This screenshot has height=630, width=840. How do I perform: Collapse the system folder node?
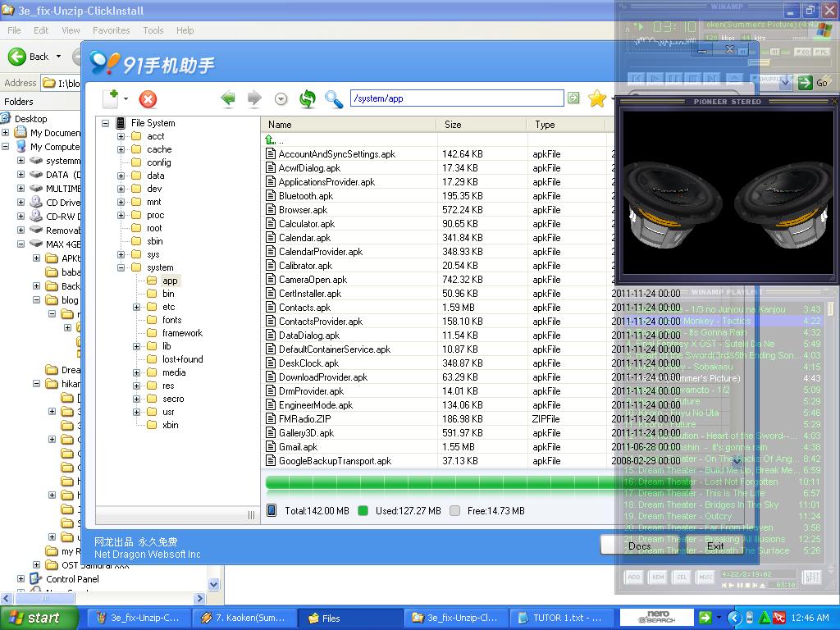click(121, 268)
